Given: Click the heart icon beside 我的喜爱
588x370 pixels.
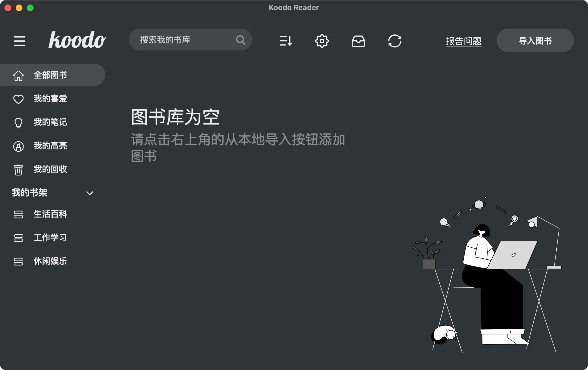Looking at the screenshot, I should pyautogui.click(x=18, y=99).
